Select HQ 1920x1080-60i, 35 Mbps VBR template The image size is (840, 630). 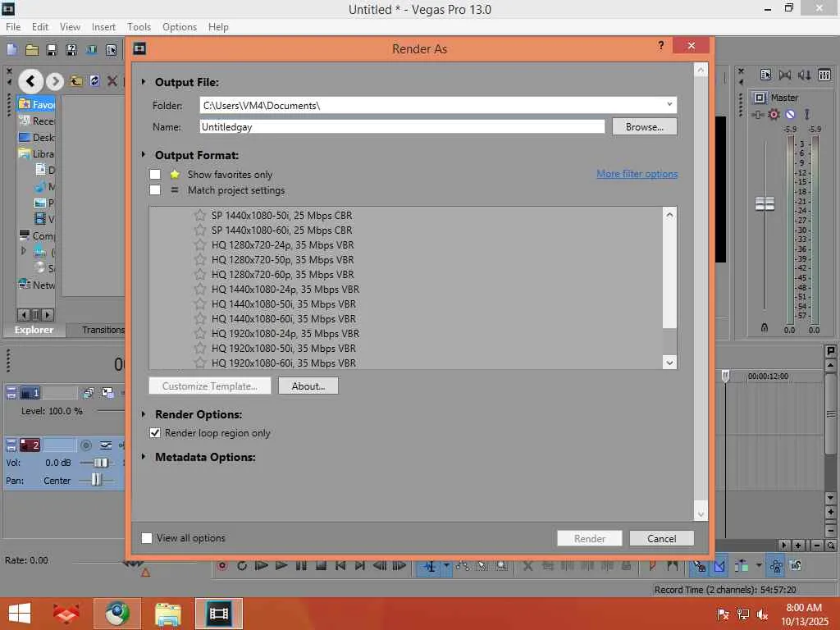(283, 363)
